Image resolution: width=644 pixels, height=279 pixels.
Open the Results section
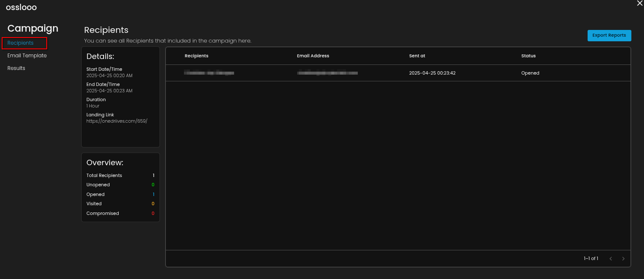[16, 68]
